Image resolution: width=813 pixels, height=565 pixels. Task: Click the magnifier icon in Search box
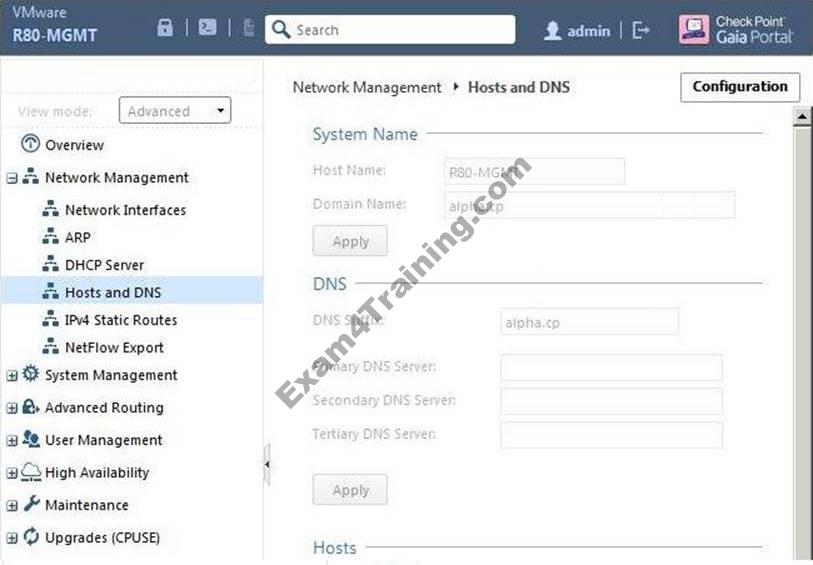coord(282,30)
